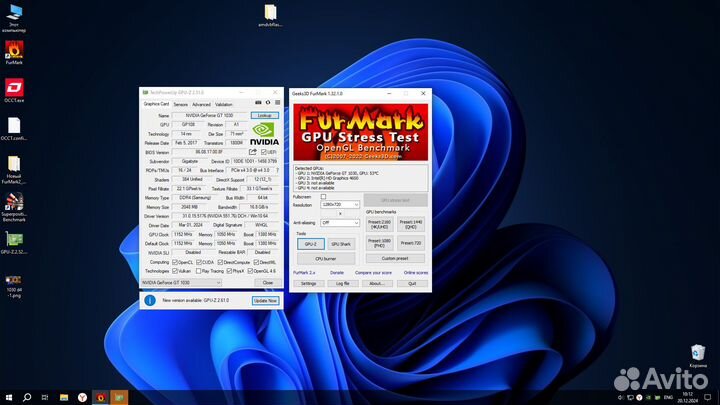Launch GPU Shark tool
This screenshot has height=405, width=720.
coord(341,244)
